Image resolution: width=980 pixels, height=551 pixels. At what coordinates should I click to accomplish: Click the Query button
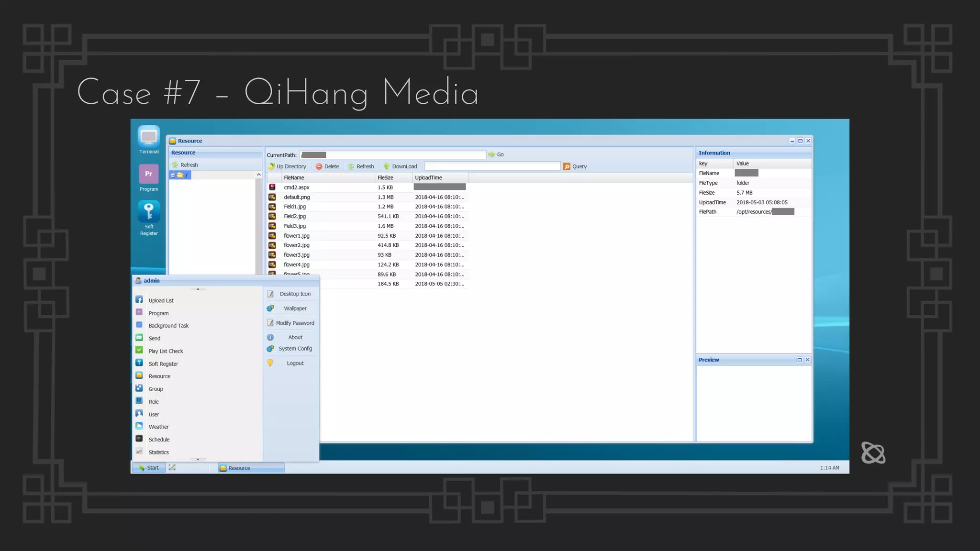575,166
